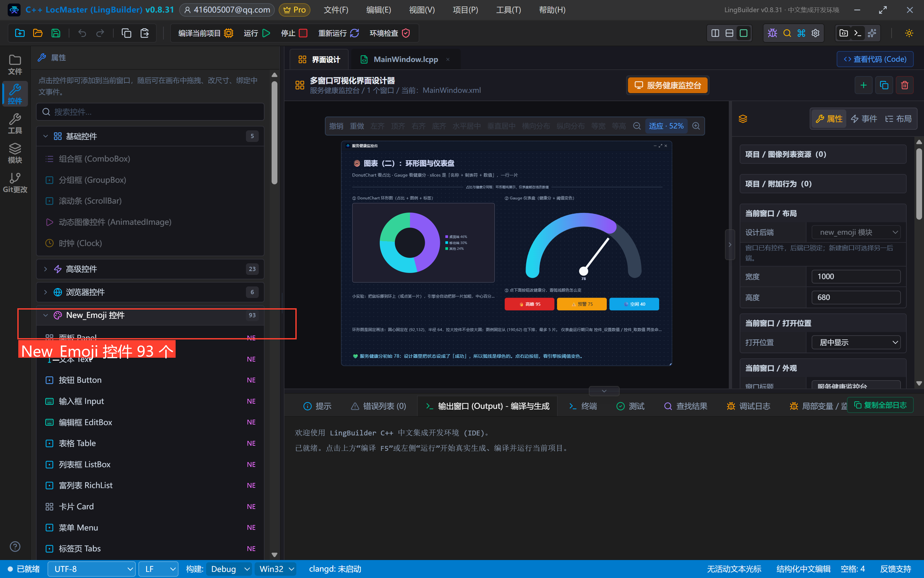Toggle the 适应 52% fit-zoom button
Viewport: 924px width, 578px height.
pyautogui.click(x=666, y=126)
